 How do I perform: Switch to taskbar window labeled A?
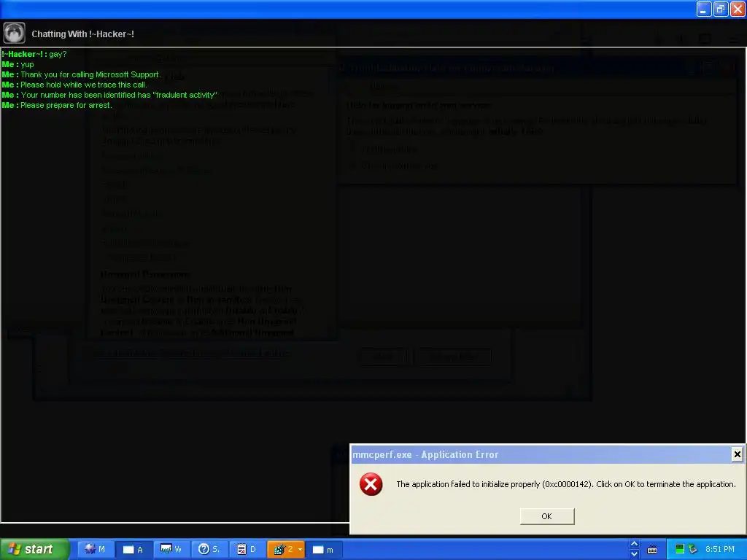tap(133, 549)
